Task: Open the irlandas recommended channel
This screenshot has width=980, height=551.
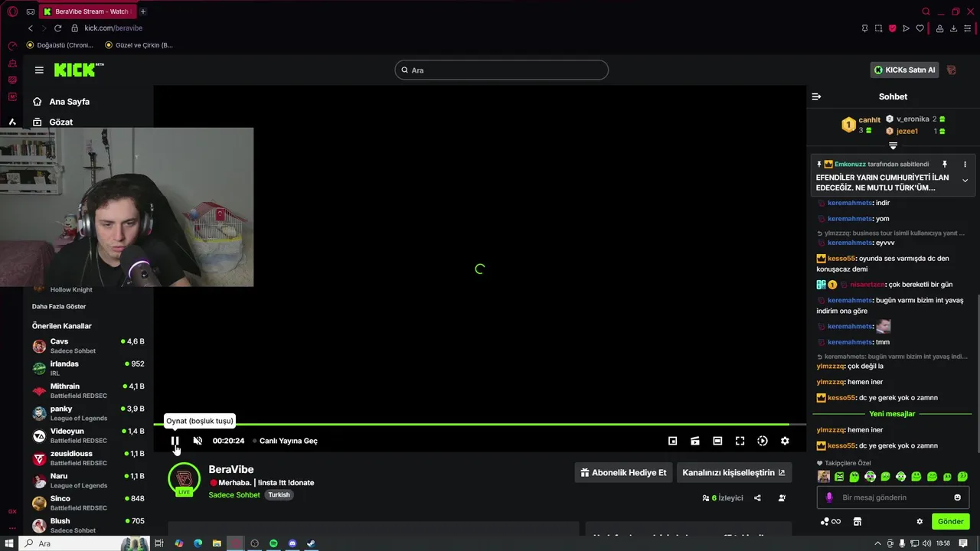Action: (x=88, y=368)
